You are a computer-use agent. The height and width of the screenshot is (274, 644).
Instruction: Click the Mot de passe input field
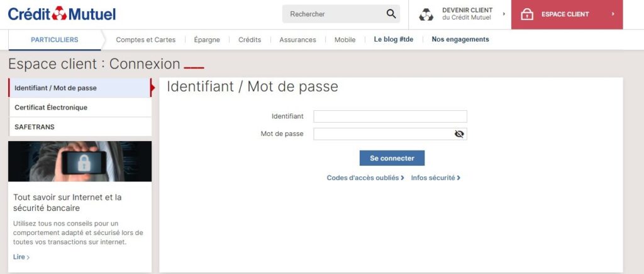(x=390, y=134)
